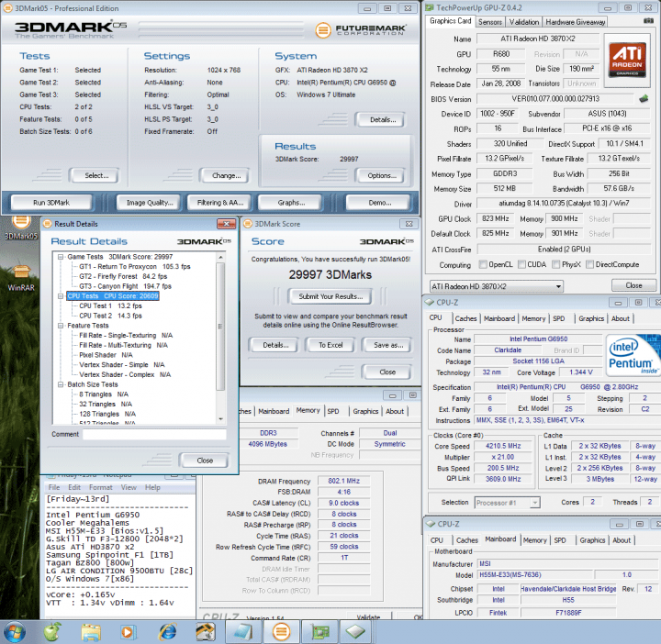661x644 pixels.
Task: Toggle the DirectCompute checkbox
Action: coord(589,264)
